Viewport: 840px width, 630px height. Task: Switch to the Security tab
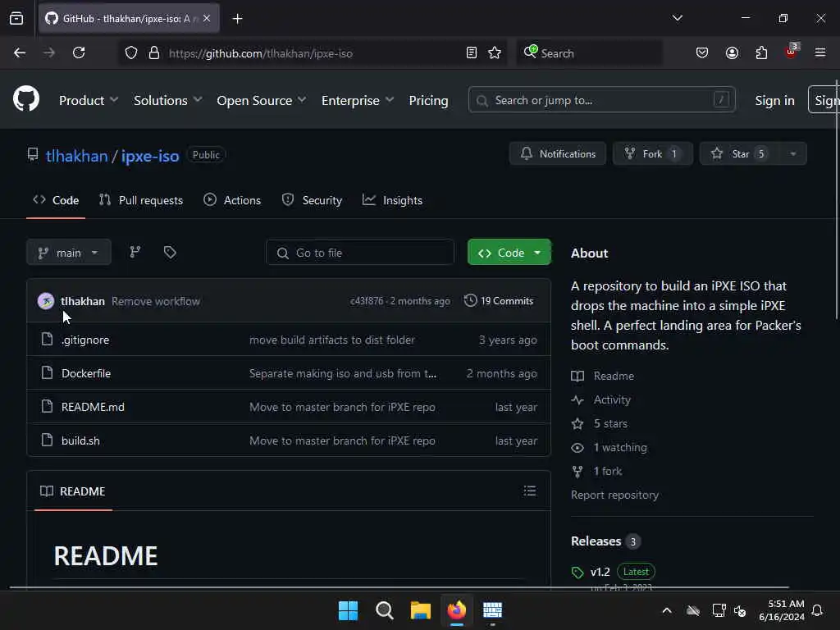[x=312, y=200]
